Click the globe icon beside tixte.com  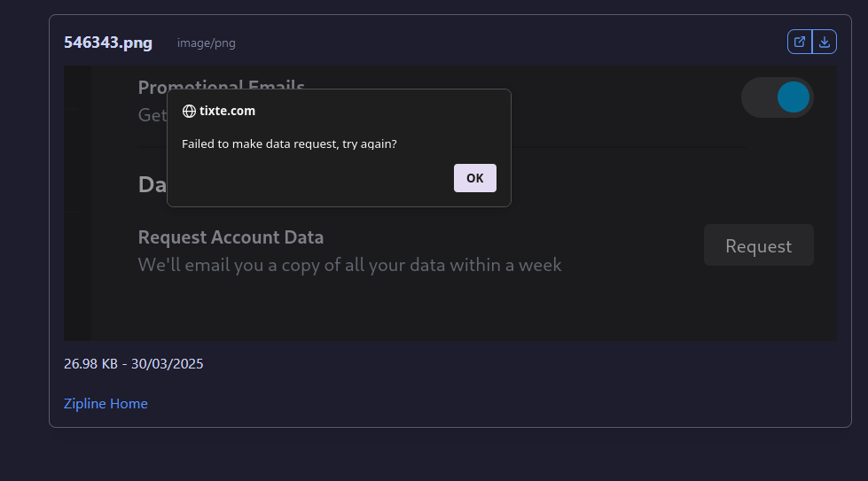click(189, 111)
